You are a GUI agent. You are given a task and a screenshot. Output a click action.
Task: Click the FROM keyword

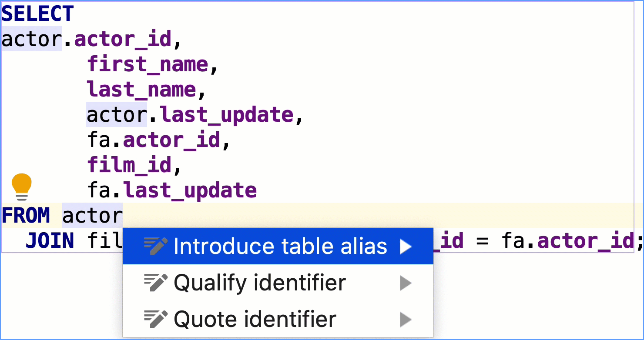pyautogui.click(x=26, y=216)
